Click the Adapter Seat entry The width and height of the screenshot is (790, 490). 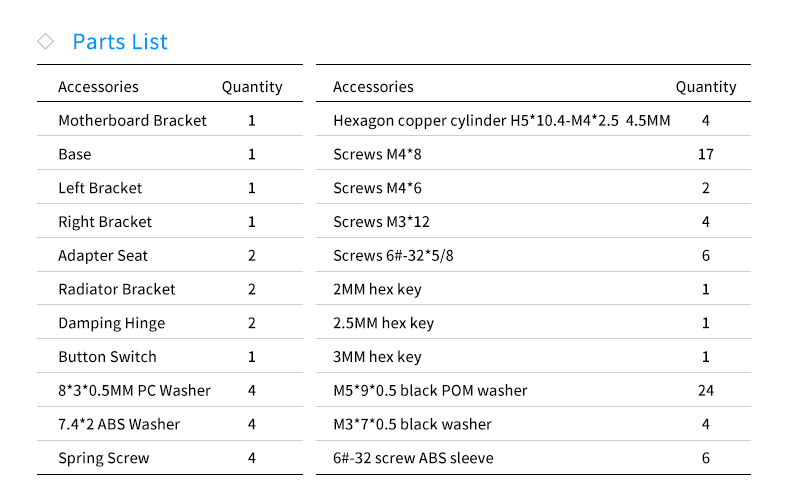point(103,255)
